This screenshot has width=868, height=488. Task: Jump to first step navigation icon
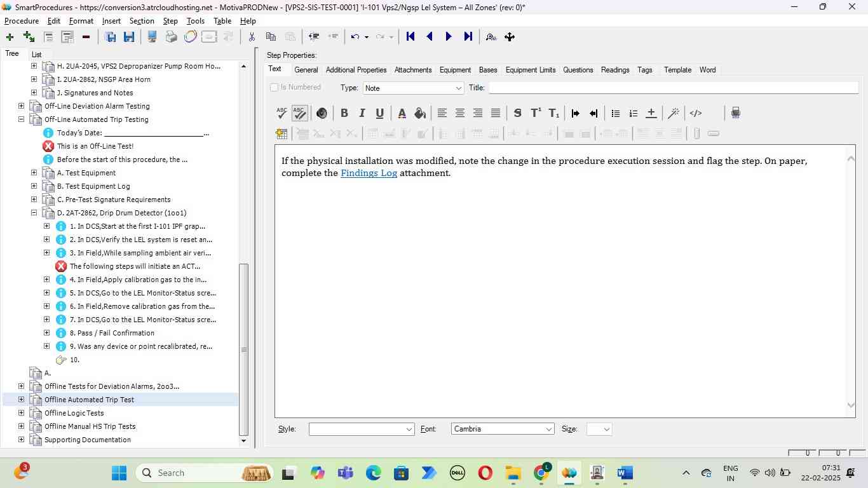(410, 37)
